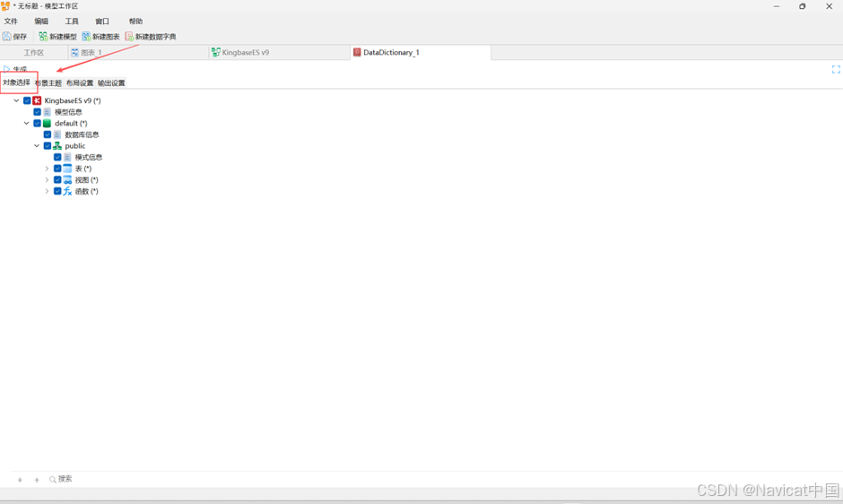Switch to the 工作区 tab
This screenshot has width=843, height=504.
[34, 53]
